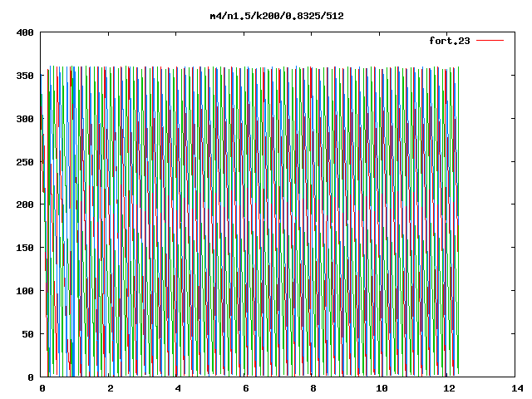The image size is (532, 399).
Task: Click x-axis label 8
Action: [x=313, y=388]
